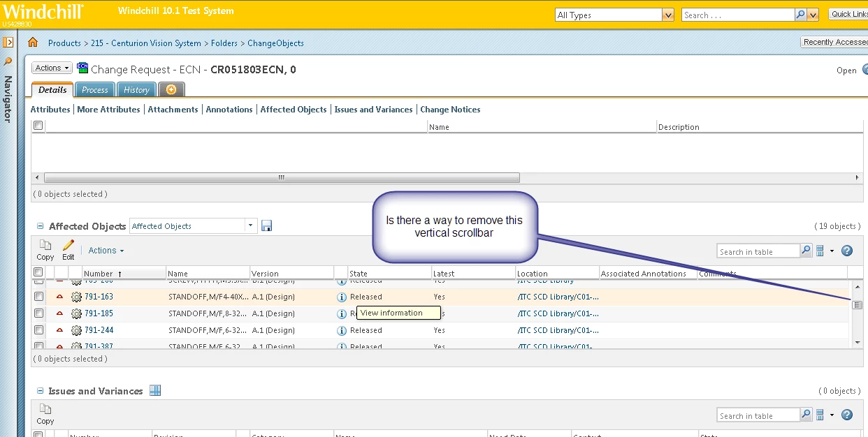This screenshot has width=868, height=437.
Task: Open the Navigator search magnifier icon
Action: pos(8,61)
